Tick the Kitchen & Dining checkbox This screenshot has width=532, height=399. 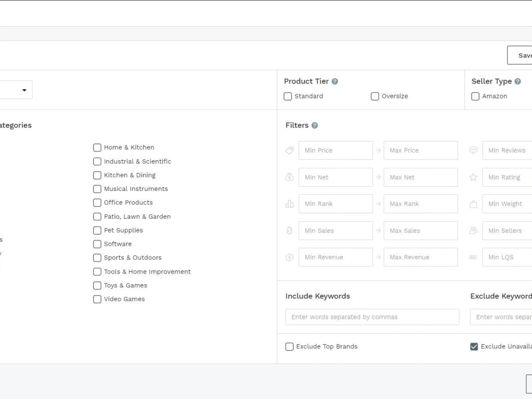[x=97, y=176]
